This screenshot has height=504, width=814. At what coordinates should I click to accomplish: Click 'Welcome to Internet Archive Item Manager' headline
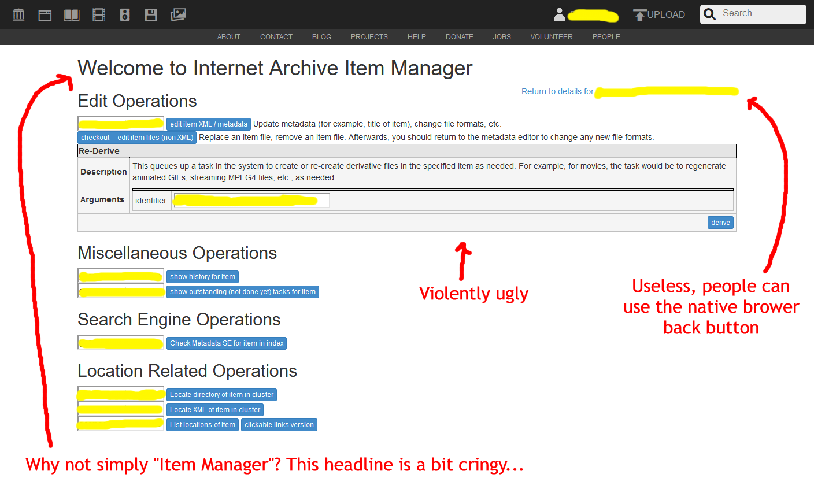click(x=275, y=68)
